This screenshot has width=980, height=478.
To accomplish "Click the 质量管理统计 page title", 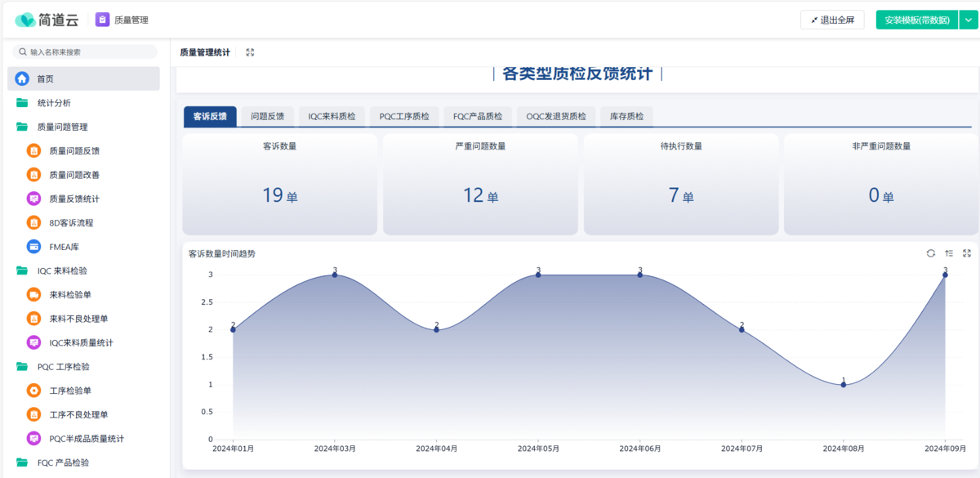I will click(205, 52).
